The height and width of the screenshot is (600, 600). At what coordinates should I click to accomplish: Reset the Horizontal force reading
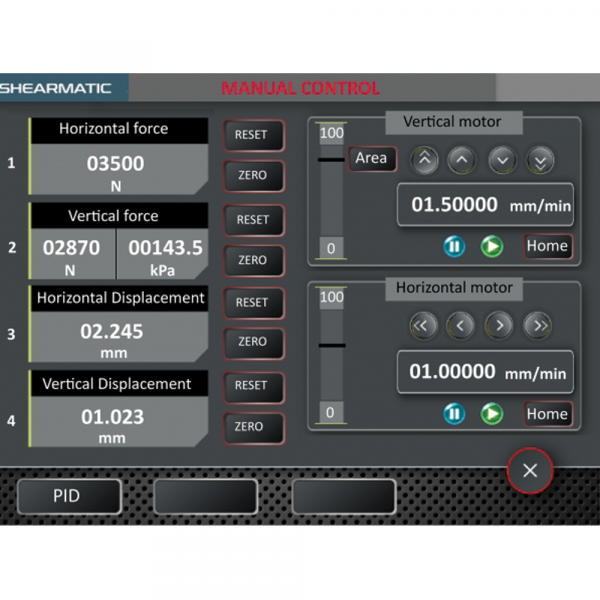[251, 134]
